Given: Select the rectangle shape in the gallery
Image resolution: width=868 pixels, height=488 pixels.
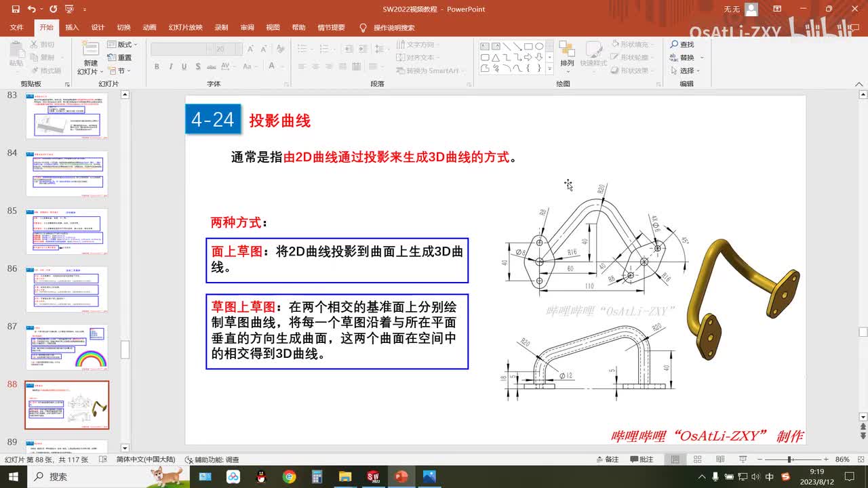Looking at the screenshot, I should point(528,47).
